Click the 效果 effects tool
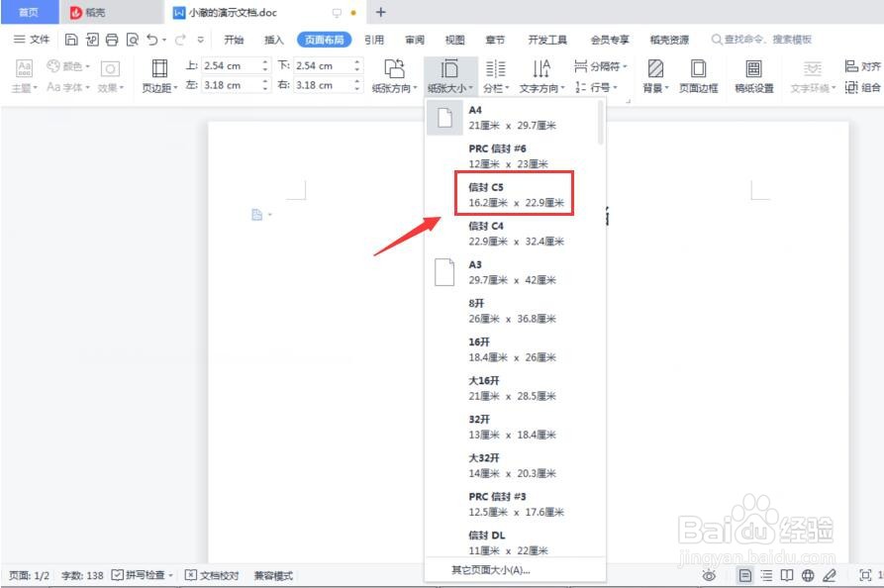884x588 pixels. (110, 76)
